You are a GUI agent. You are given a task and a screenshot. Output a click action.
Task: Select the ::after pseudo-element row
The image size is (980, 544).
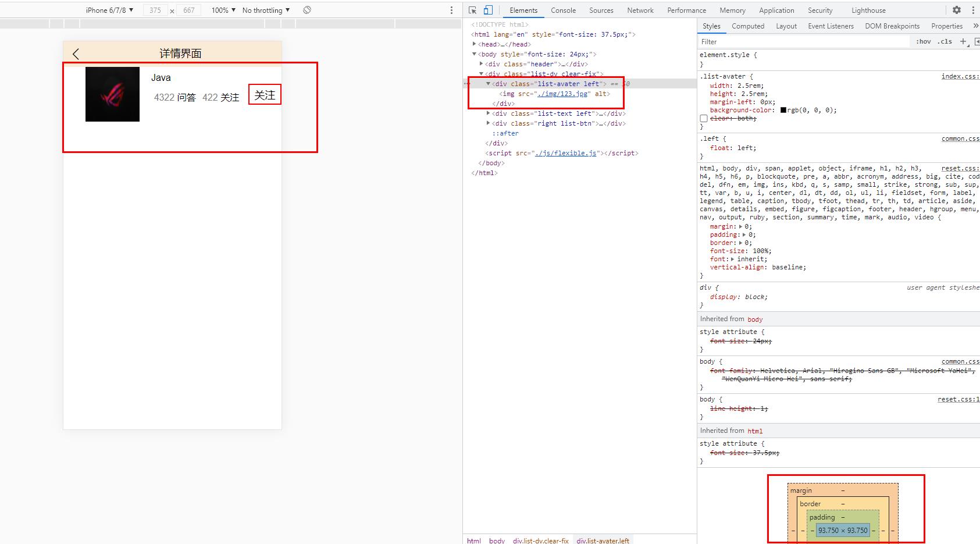point(505,133)
